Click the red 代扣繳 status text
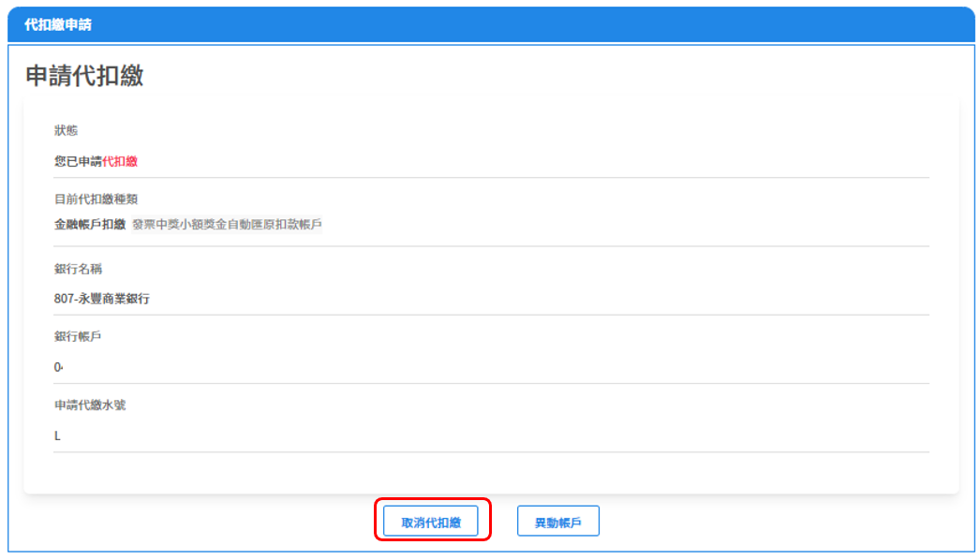 tap(120, 161)
